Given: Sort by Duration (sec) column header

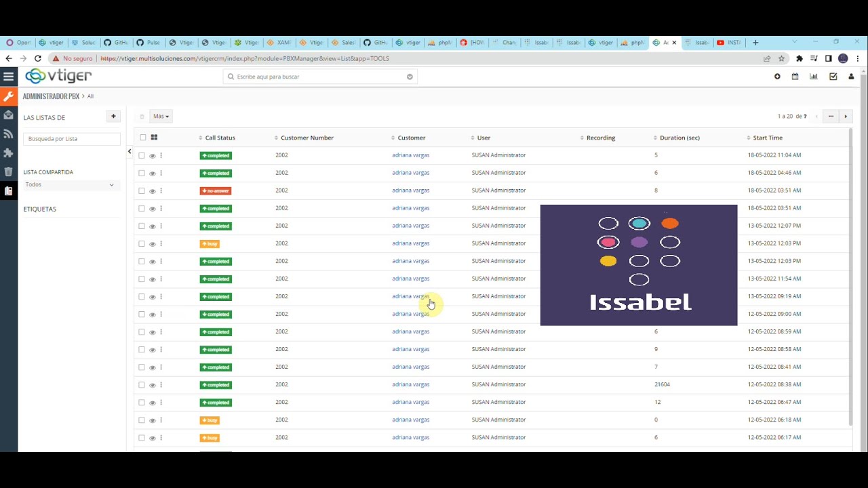Looking at the screenshot, I should (x=679, y=138).
